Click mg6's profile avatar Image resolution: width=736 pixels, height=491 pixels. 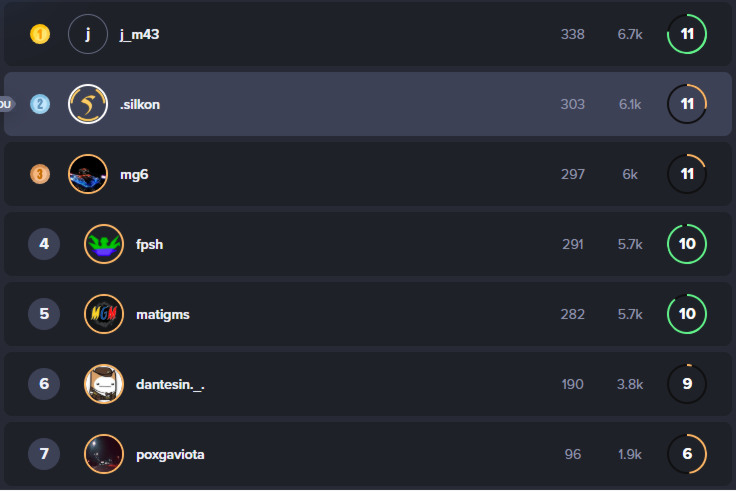[x=88, y=174]
